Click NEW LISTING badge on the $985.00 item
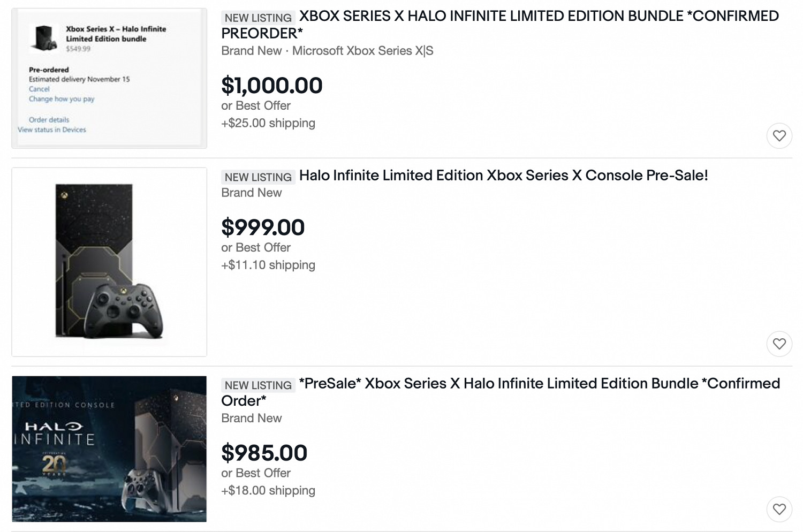803x532 pixels. point(258,385)
